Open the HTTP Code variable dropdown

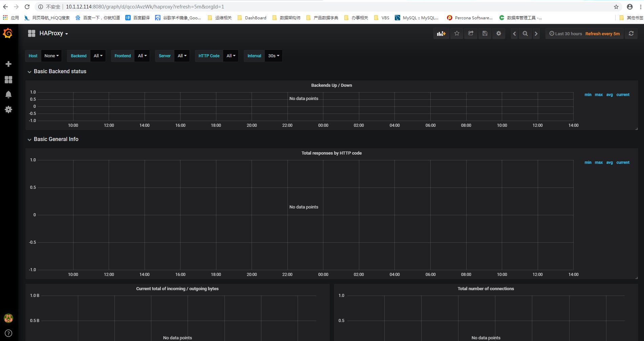coord(231,56)
